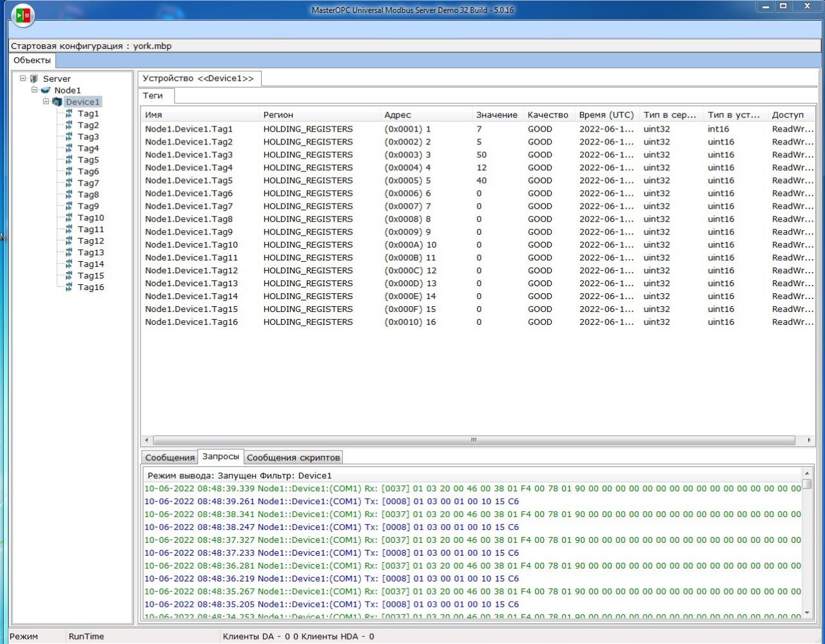Click the Tag11 icon in the tree
Viewport: 825px width, 644px height.
pyautogui.click(x=69, y=229)
